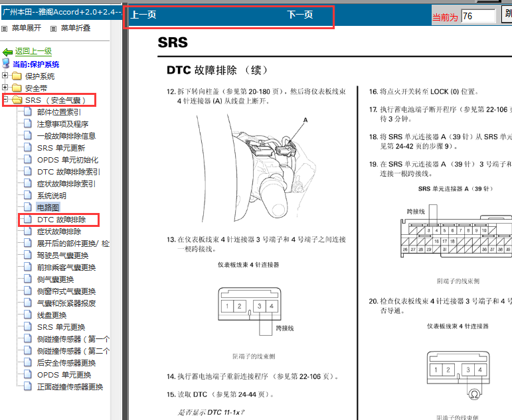This screenshot has width=512, height=420.
Task: Open 症状故障排除索引 page
Action: 66,184
